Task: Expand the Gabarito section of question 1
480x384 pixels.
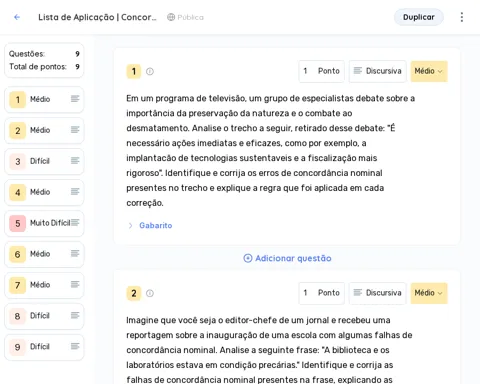Action: click(130, 226)
